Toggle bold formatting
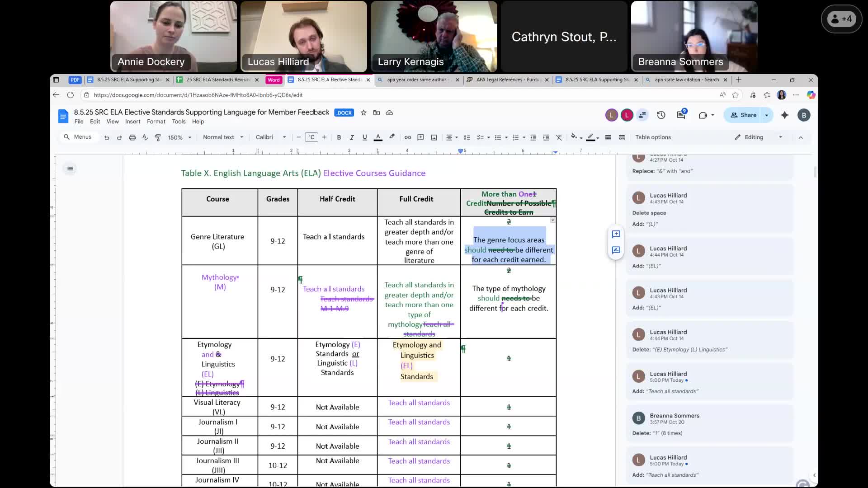868x488 pixels. [339, 137]
